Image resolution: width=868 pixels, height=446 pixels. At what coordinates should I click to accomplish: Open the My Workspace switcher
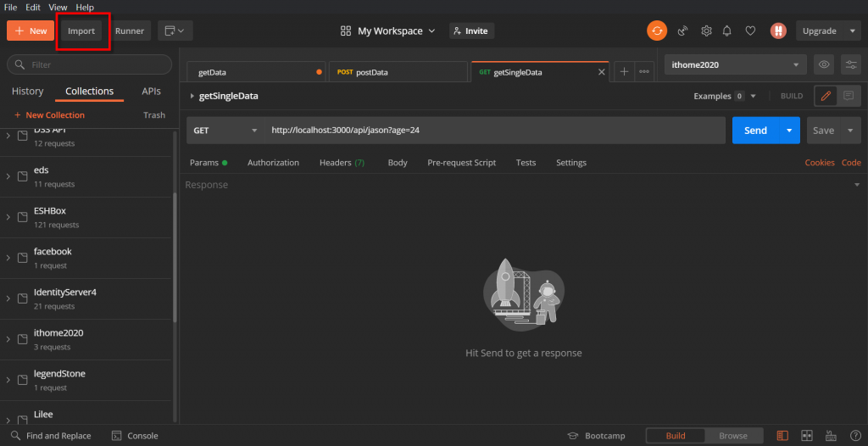click(388, 31)
